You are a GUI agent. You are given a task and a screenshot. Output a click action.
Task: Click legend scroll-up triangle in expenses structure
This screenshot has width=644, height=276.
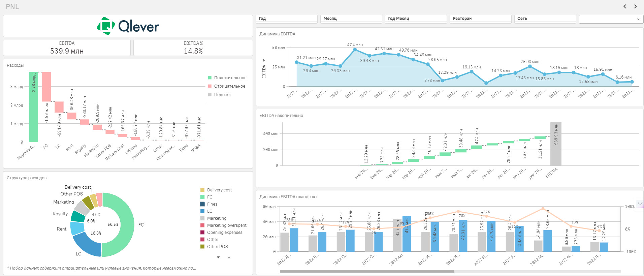pos(229,257)
